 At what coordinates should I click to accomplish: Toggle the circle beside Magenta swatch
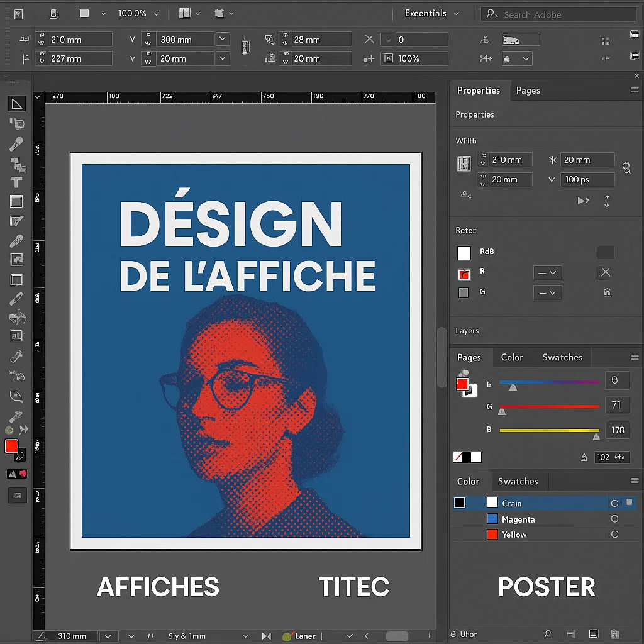click(614, 519)
